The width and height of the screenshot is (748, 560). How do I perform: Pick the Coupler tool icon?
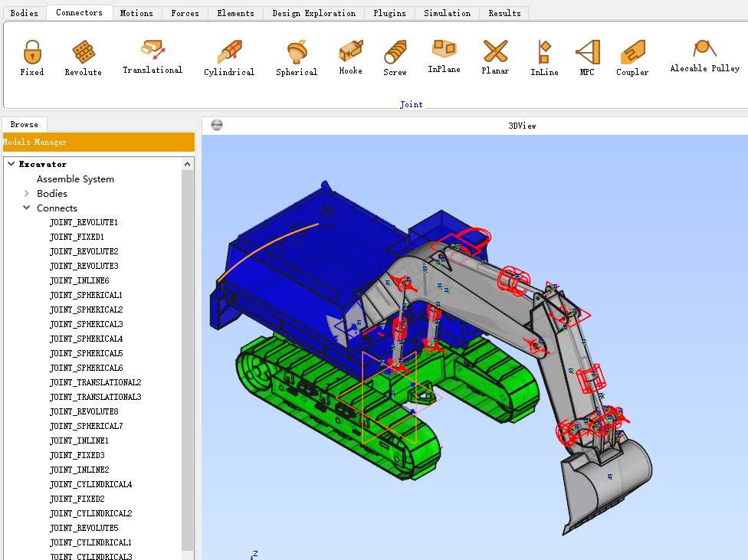tap(632, 57)
